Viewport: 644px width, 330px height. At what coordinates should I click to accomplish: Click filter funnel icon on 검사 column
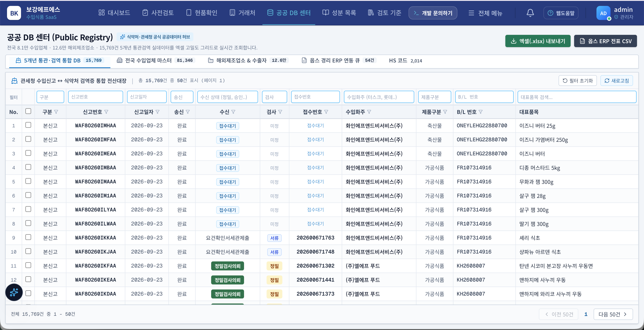[280, 112]
